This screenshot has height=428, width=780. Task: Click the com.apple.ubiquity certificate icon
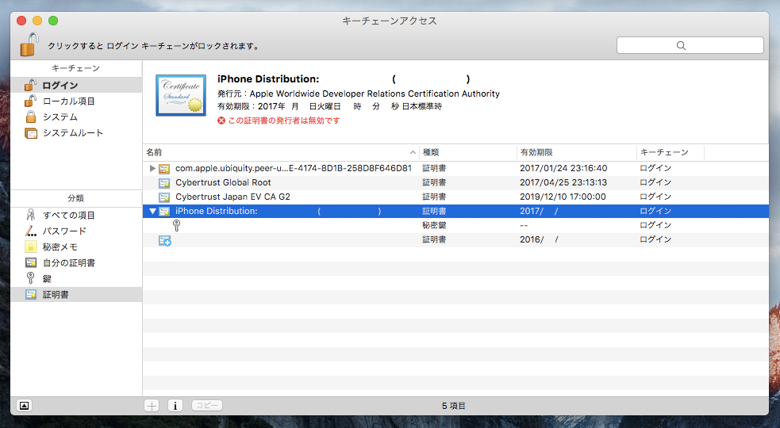click(164, 169)
